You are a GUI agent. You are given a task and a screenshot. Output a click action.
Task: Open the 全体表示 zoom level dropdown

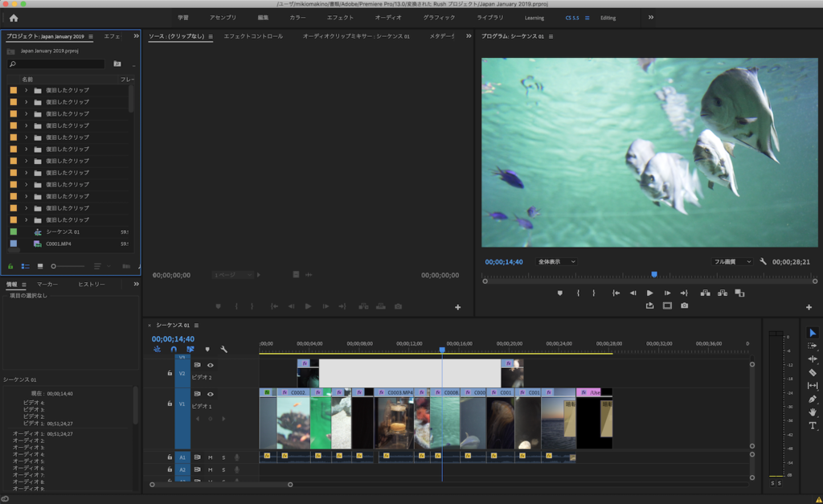click(556, 261)
